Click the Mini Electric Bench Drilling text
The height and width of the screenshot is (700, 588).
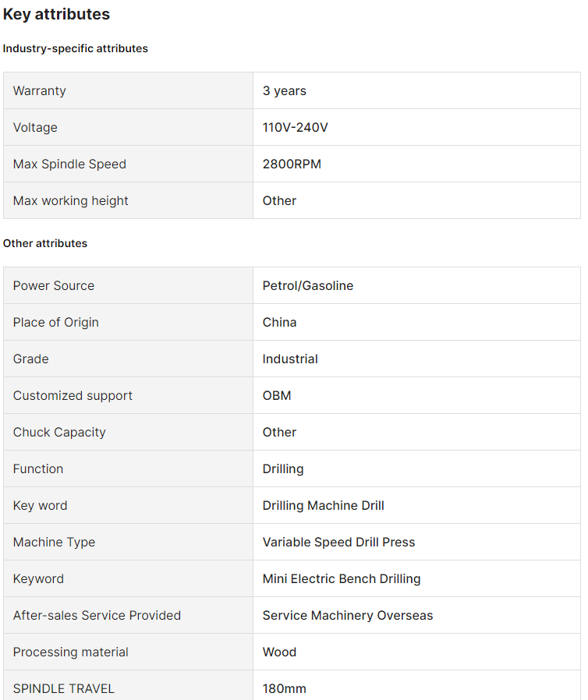coord(342,579)
